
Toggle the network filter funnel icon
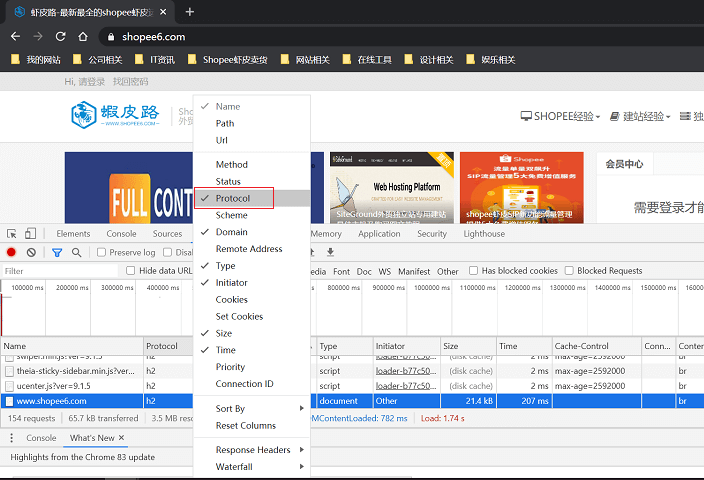(x=57, y=253)
